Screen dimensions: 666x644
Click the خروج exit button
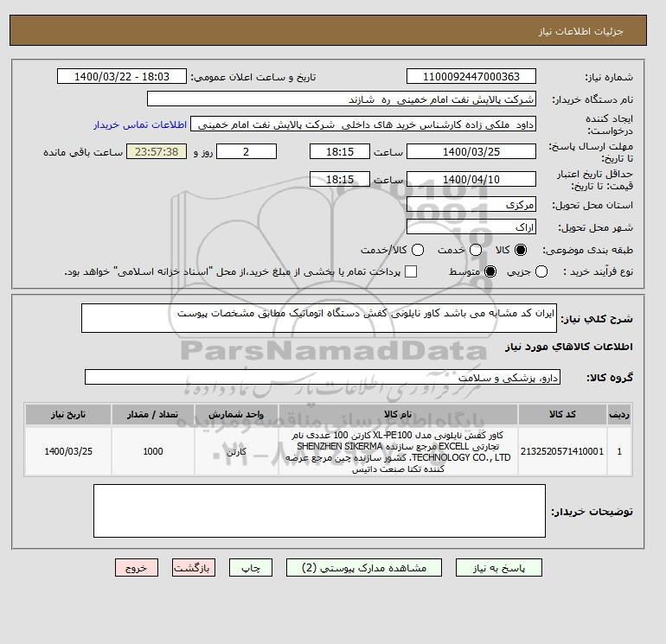137,568
